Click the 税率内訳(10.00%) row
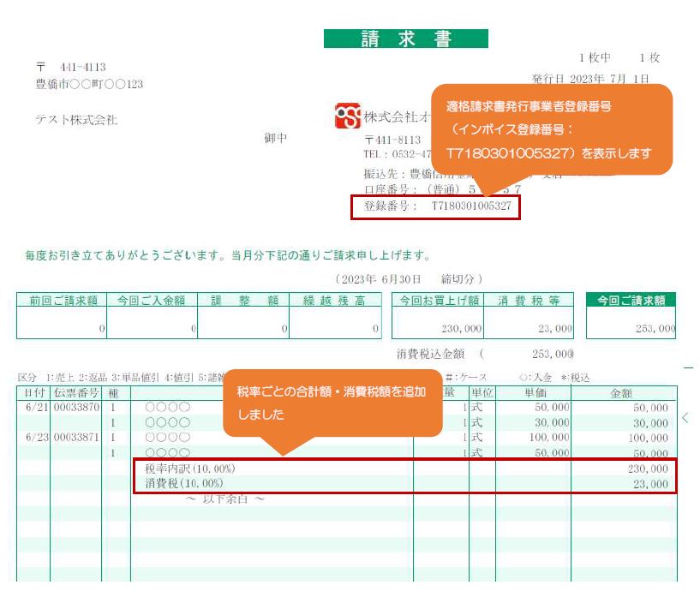Image resolution: width=700 pixels, height=597 pixels. pyautogui.click(x=403, y=469)
